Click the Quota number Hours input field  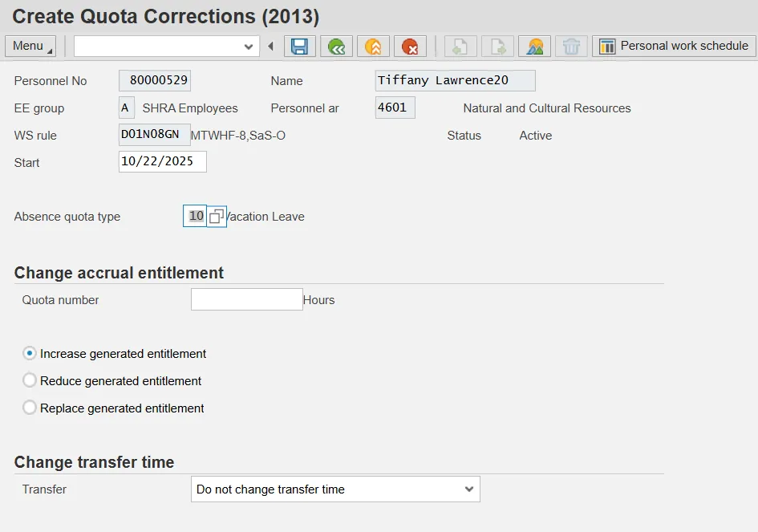pyautogui.click(x=246, y=300)
